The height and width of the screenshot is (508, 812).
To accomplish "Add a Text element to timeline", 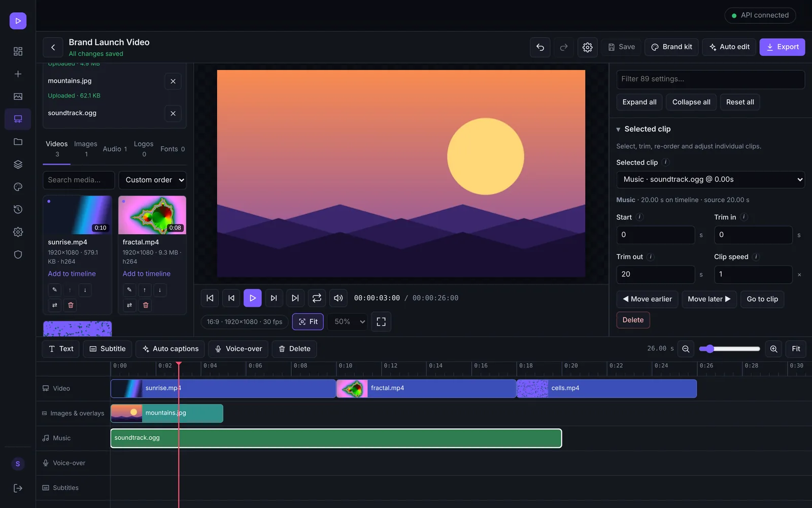I will pyautogui.click(x=60, y=349).
